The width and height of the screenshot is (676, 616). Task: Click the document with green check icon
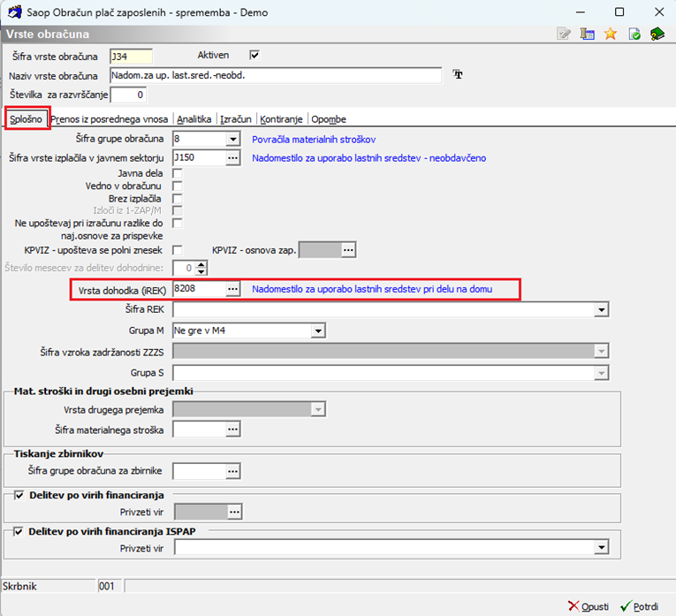tap(634, 34)
